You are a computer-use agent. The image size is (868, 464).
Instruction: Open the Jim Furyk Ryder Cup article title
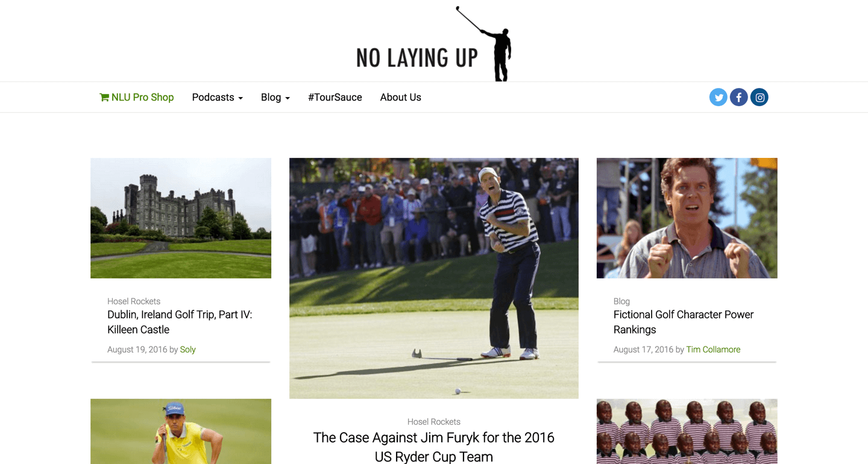click(x=434, y=447)
